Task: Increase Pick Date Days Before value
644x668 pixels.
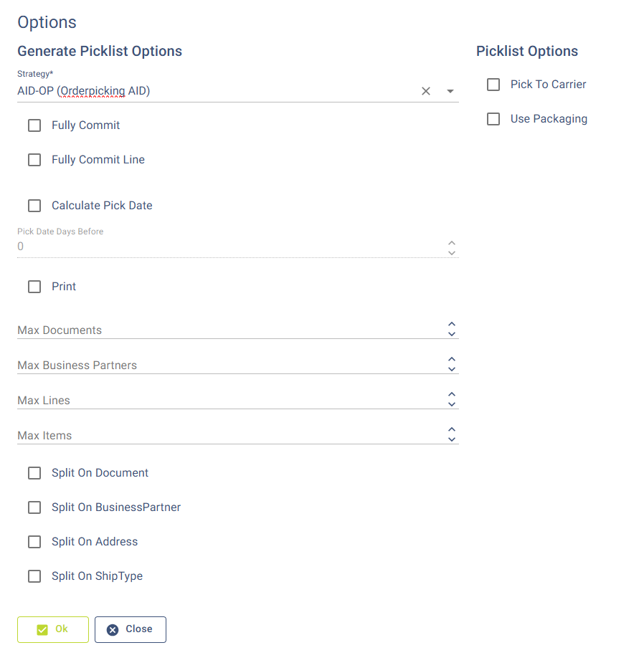Action: coord(452,242)
